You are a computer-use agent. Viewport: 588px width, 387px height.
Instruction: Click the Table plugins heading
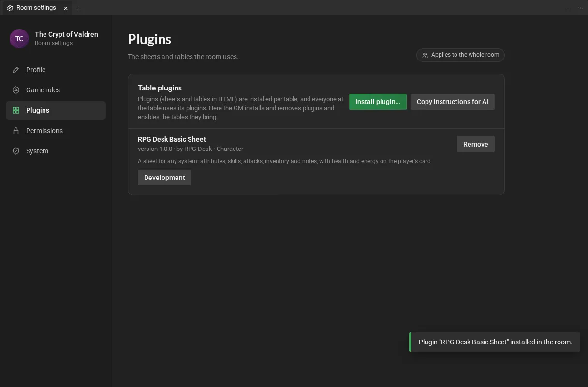point(160,88)
